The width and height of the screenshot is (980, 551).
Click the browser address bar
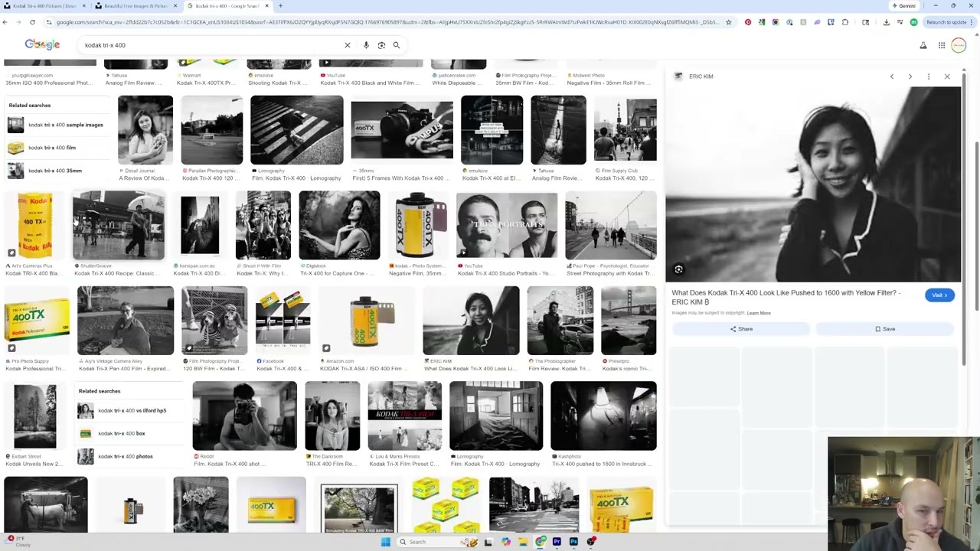387,22
